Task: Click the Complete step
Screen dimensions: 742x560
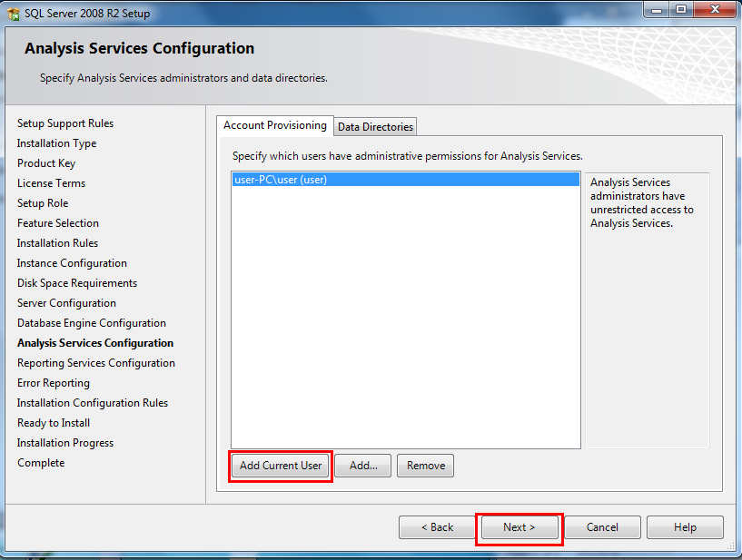Action: 41,463
